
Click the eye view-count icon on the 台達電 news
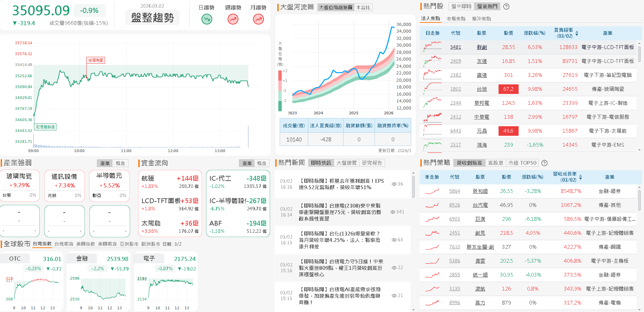click(x=394, y=212)
